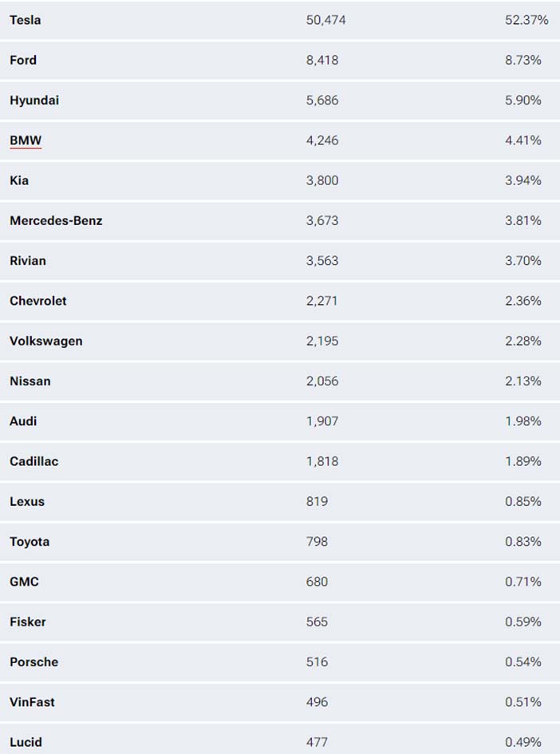Select the Tesla brand name
This screenshot has height=754, width=560.
click(25, 20)
